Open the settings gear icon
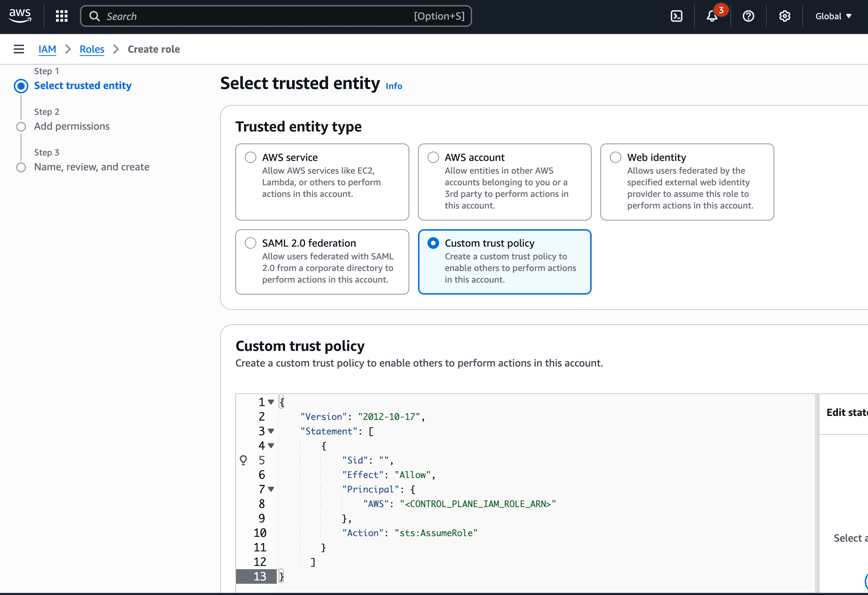Image resolution: width=868 pixels, height=595 pixels. 785,16
